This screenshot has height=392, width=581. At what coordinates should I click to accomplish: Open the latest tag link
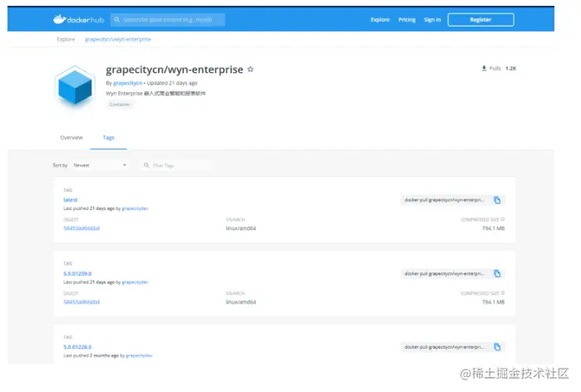click(x=71, y=200)
